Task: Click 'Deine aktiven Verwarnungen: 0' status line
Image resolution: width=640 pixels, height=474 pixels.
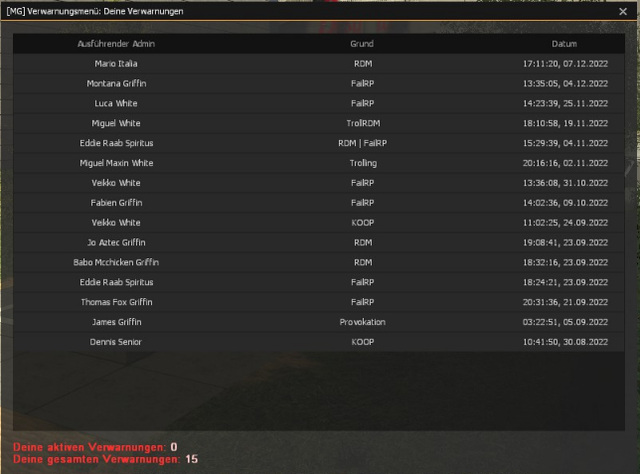Action: click(x=95, y=447)
